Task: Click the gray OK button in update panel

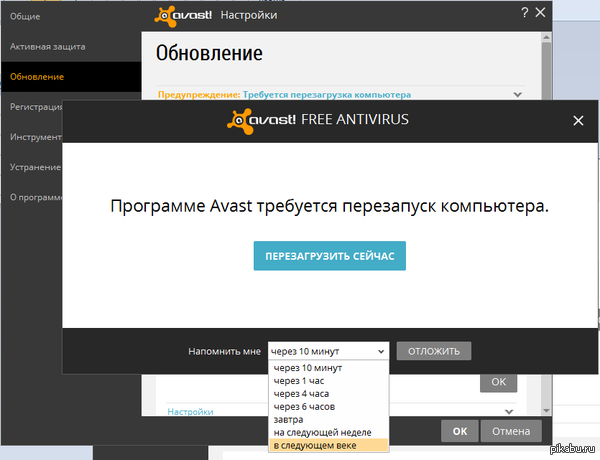Action: tap(498, 382)
